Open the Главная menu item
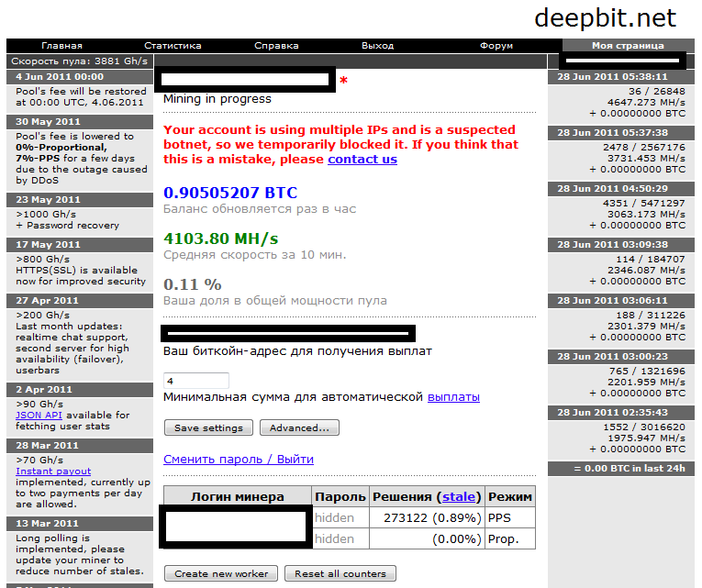This screenshot has width=702, height=588. click(x=61, y=46)
